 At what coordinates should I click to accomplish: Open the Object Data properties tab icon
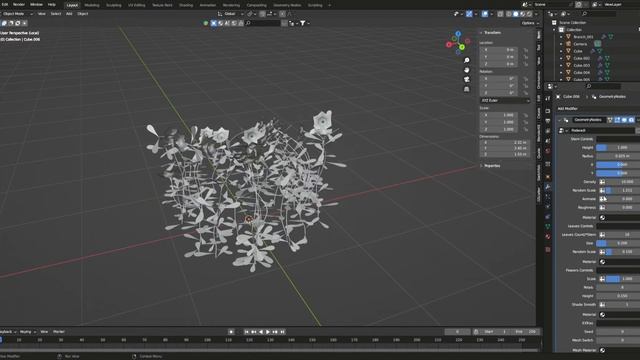pos(548,226)
